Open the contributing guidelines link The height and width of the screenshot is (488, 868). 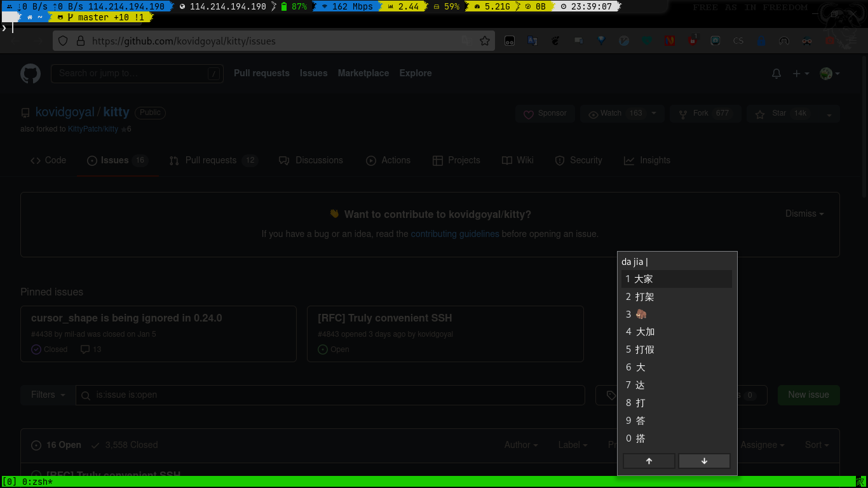pyautogui.click(x=455, y=234)
